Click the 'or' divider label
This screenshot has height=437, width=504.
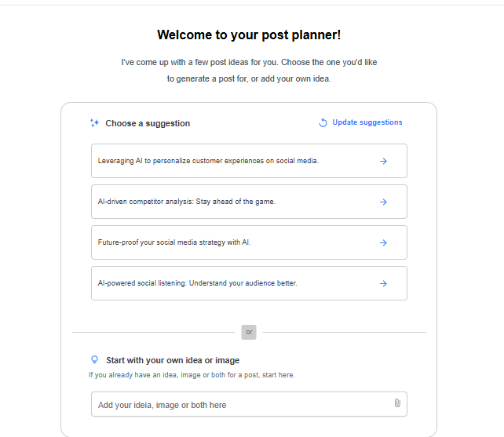click(249, 332)
